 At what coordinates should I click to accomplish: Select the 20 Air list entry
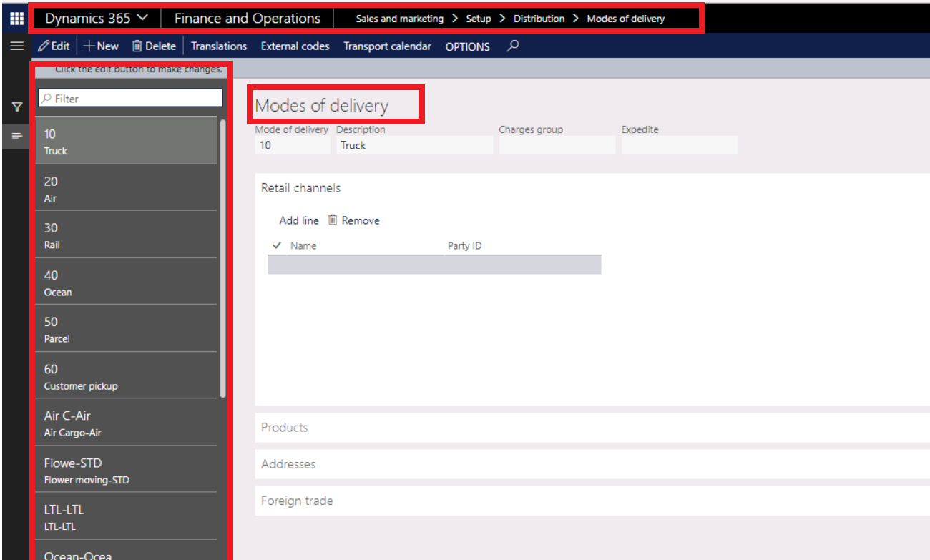127,188
